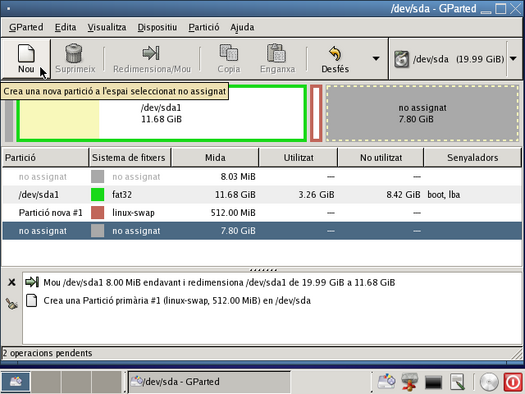The height and width of the screenshot is (394, 525).
Task: Switch to /dev/sda - GParted taskbar button
Action: point(209,382)
